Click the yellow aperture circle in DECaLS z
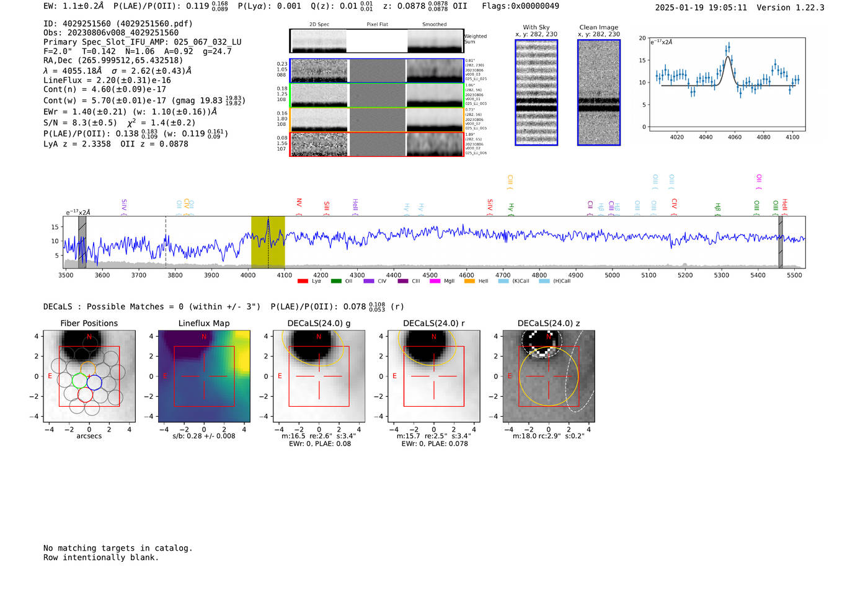Image resolution: width=868 pixels, height=591 pixels. click(x=549, y=376)
